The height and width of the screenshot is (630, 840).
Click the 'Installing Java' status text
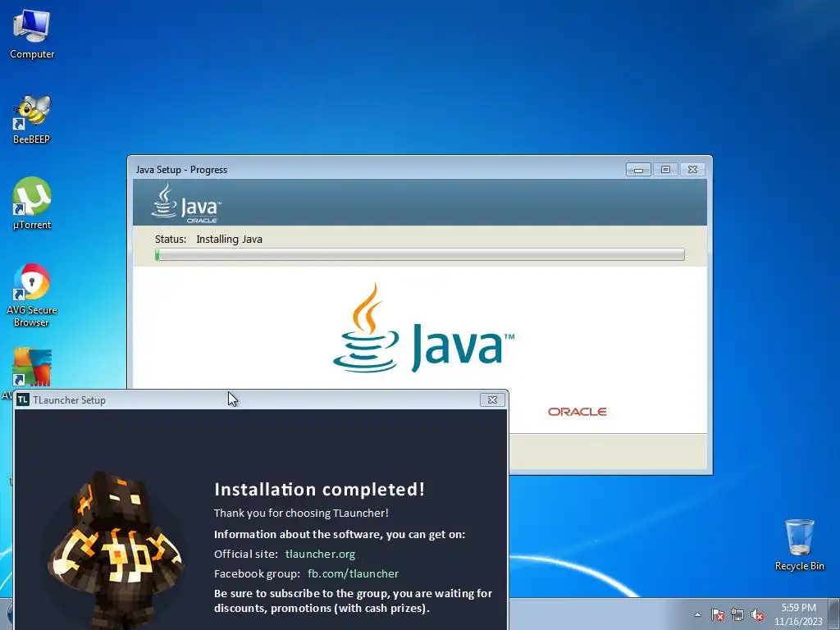click(230, 240)
